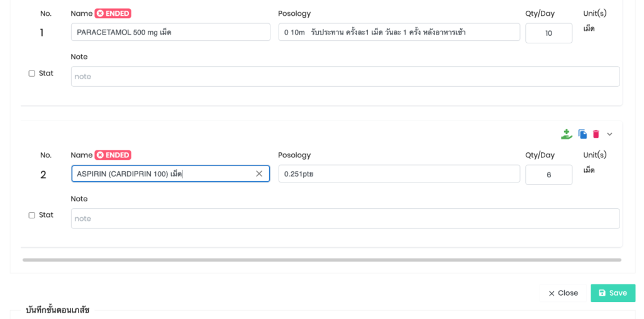644x319 pixels.
Task: Enable the Stat checkbox for PARACETAMOL
Action: [32, 74]
